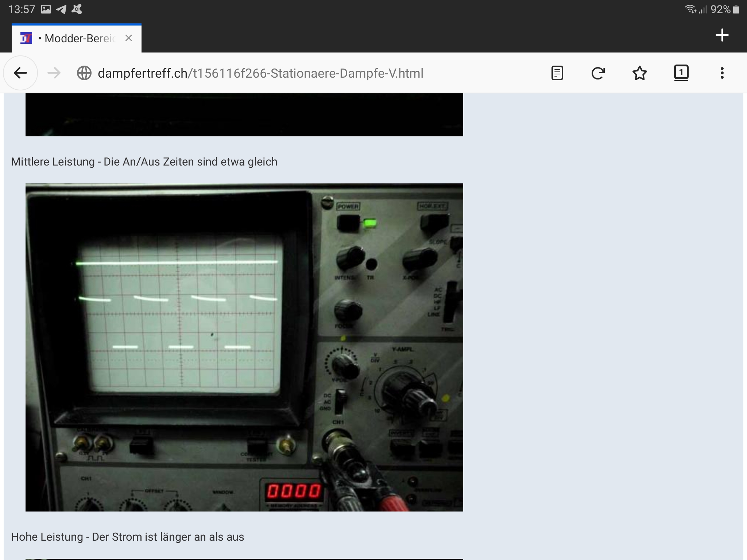The width and height of the screenshot is (747, 560).
Task: Open a new tab with plus
Action: coord(722,35)
